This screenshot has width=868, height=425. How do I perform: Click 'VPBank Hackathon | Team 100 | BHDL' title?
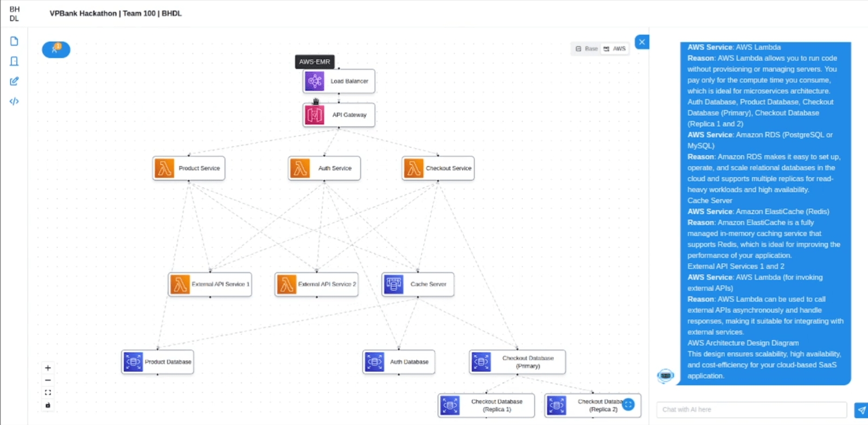click(116, 14)
